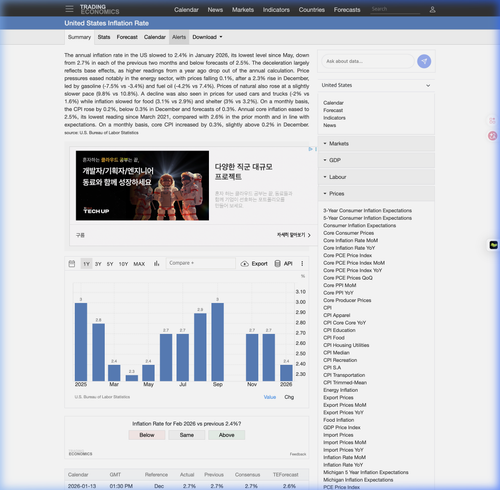The image size is (500, 490).
Task: Open Indicators in top navigation
Action: coord(276,10)
